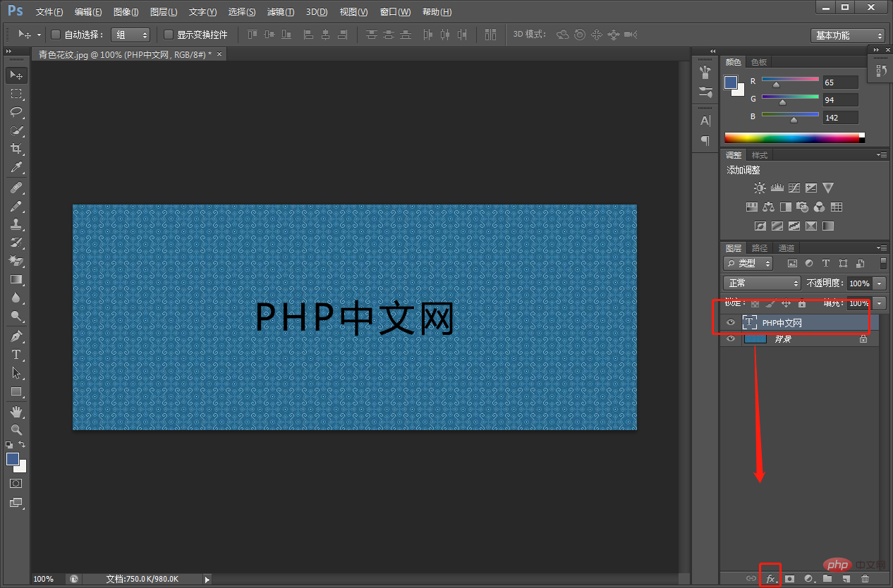The height and width of the screenshot is (588, 893).
Task: Close the 青色花纹.jpg document tab
Action: pos(219,54)
